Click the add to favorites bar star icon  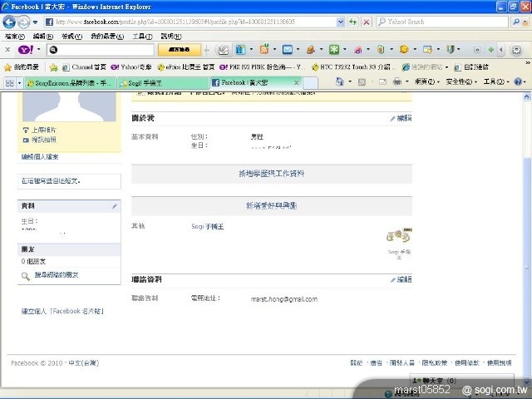click(53, 67)
